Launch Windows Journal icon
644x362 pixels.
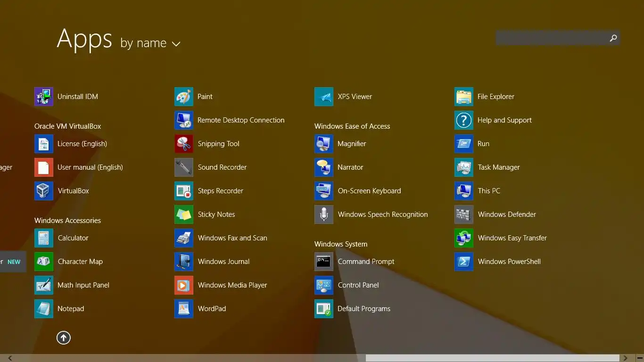(184, 262)
